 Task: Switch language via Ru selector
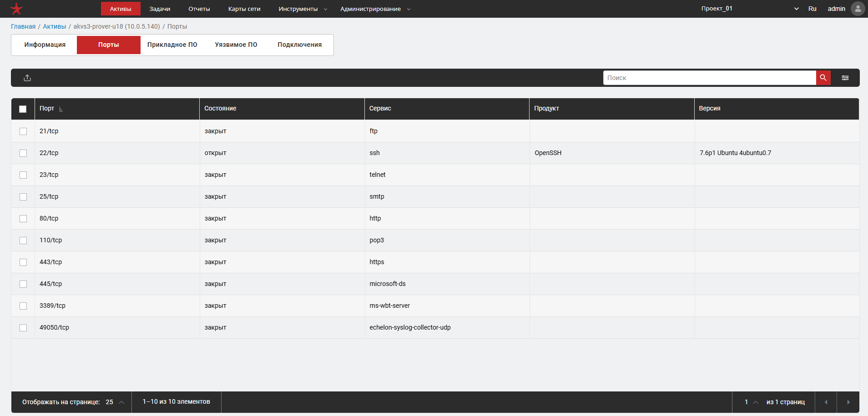[812, 9]
